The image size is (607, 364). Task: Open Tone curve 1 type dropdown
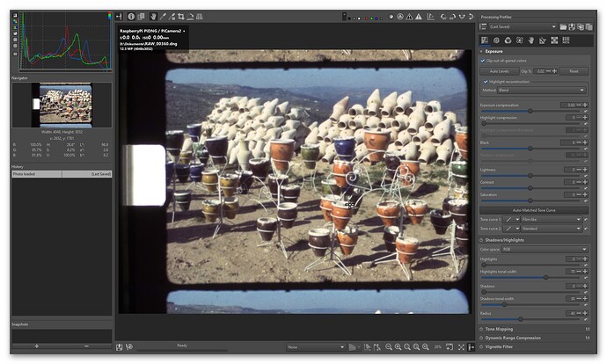[511, 219]
